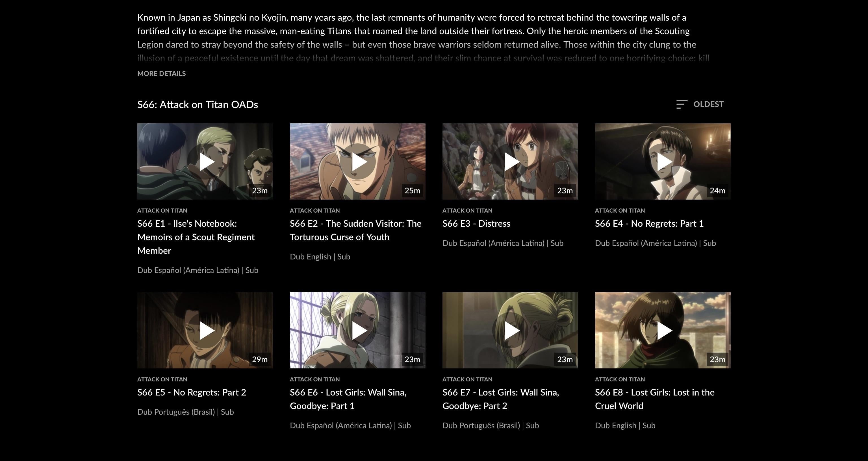Click ATTACK ON TITAN label above E2
The height and width of the screenshot is (461, 868).
click(x=315, y=211)
